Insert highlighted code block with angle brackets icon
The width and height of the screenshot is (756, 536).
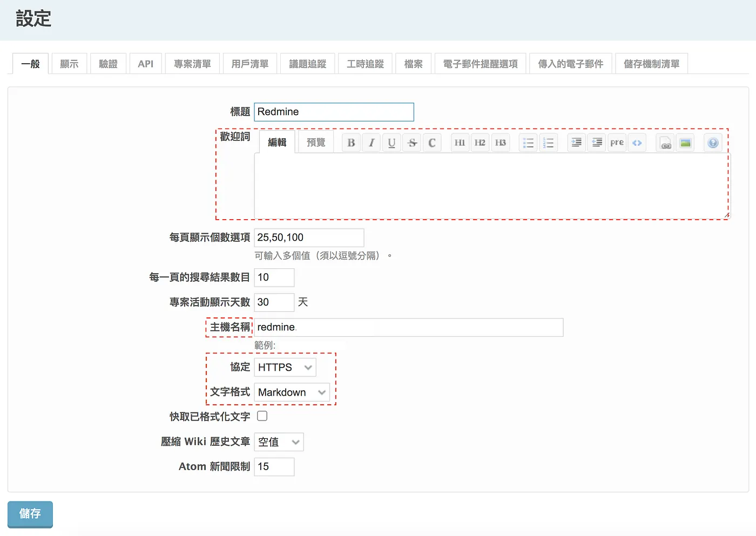pos(637,143)
